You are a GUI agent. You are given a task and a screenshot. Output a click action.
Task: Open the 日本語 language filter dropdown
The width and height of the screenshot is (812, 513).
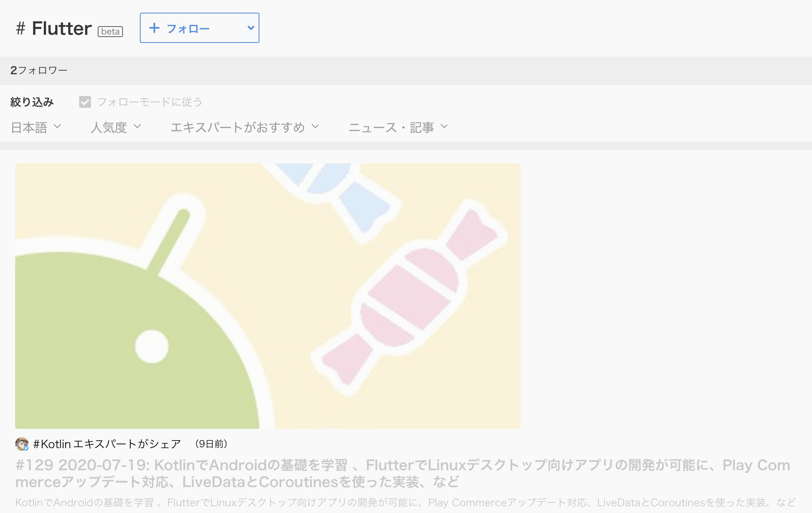pos(36,127)
